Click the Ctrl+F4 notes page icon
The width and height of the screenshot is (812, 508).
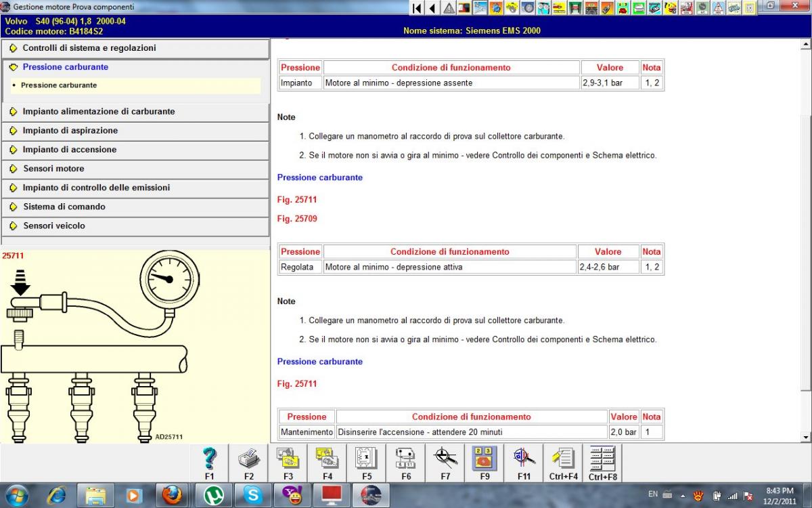(563, 463)
